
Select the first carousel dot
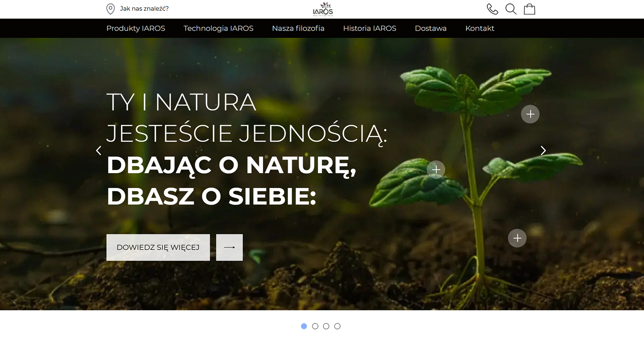(x=304, y=326)
